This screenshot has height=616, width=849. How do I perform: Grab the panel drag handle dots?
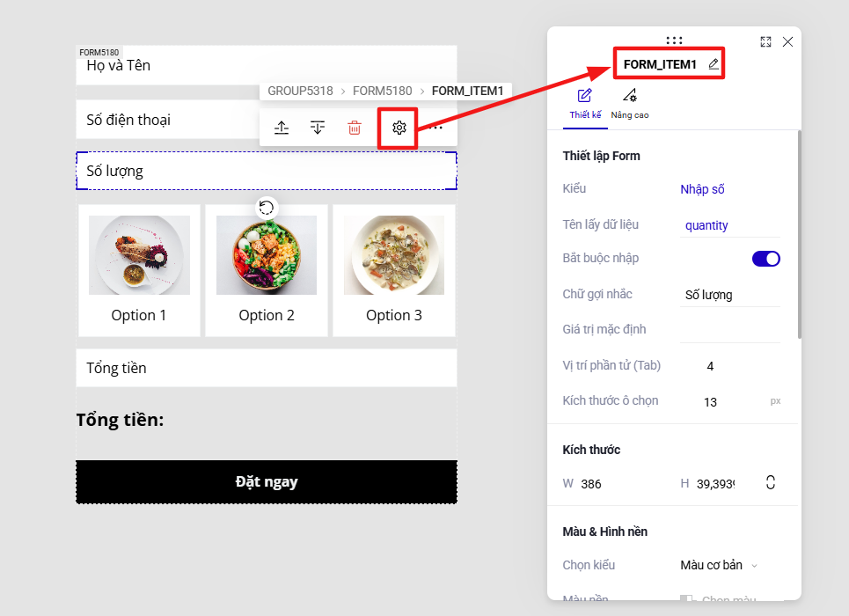pyautogui.click(x=674, y=40)
